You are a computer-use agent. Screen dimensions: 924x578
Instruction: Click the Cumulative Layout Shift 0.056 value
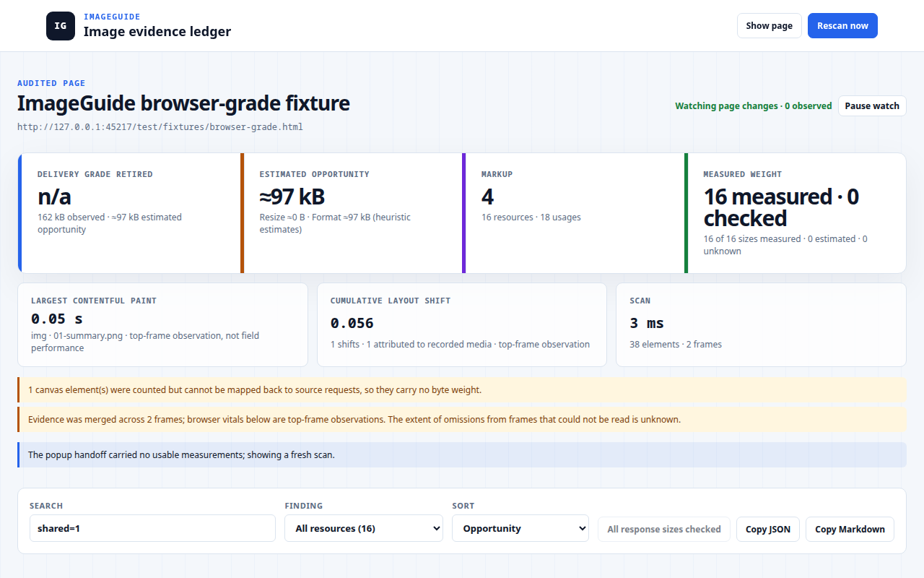click(x=352, y=323)
